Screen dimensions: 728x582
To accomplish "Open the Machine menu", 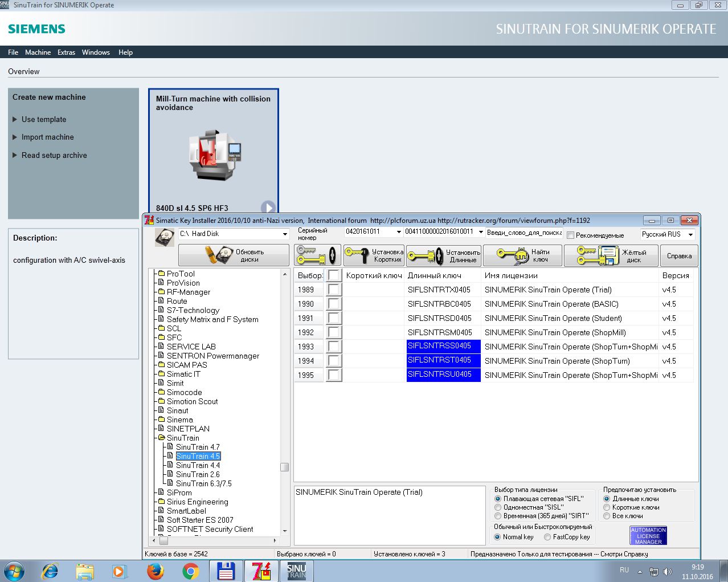I will click(38, 52).
